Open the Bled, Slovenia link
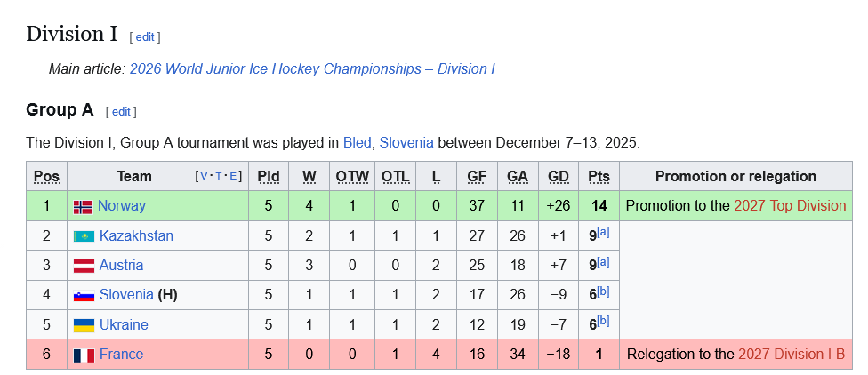This screenshot has width=868, height=375. [388, 142]
